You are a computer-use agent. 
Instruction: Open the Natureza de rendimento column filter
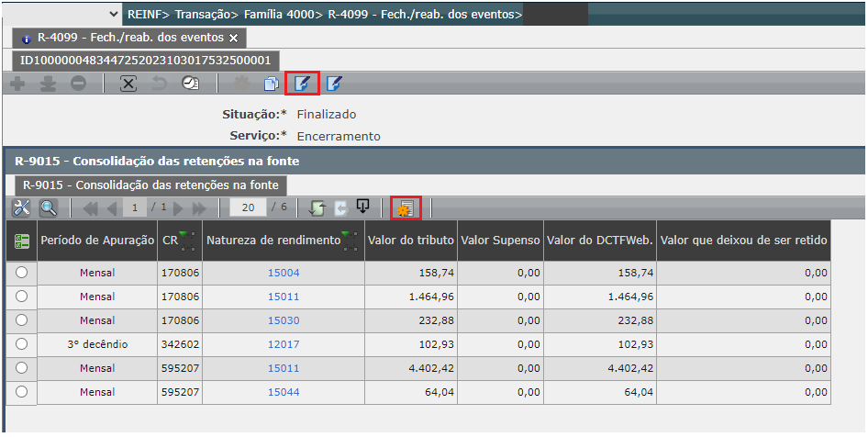click(x=348, y=241)
